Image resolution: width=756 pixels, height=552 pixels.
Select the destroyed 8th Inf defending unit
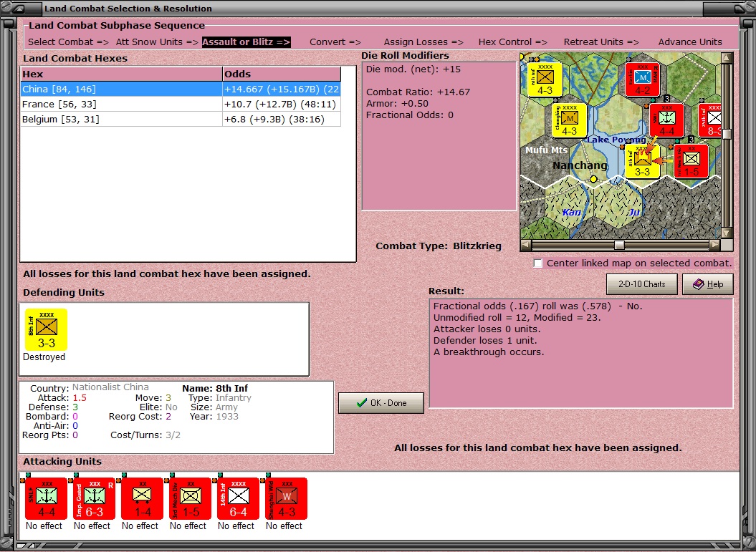(47, 330)
